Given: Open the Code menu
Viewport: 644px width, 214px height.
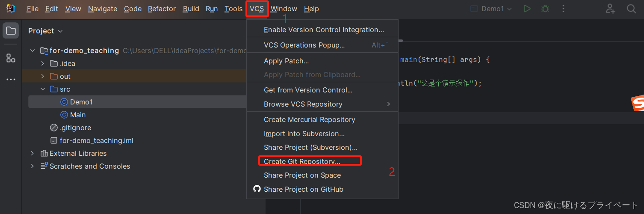Looking at the screenshot, I should [133, 9].
